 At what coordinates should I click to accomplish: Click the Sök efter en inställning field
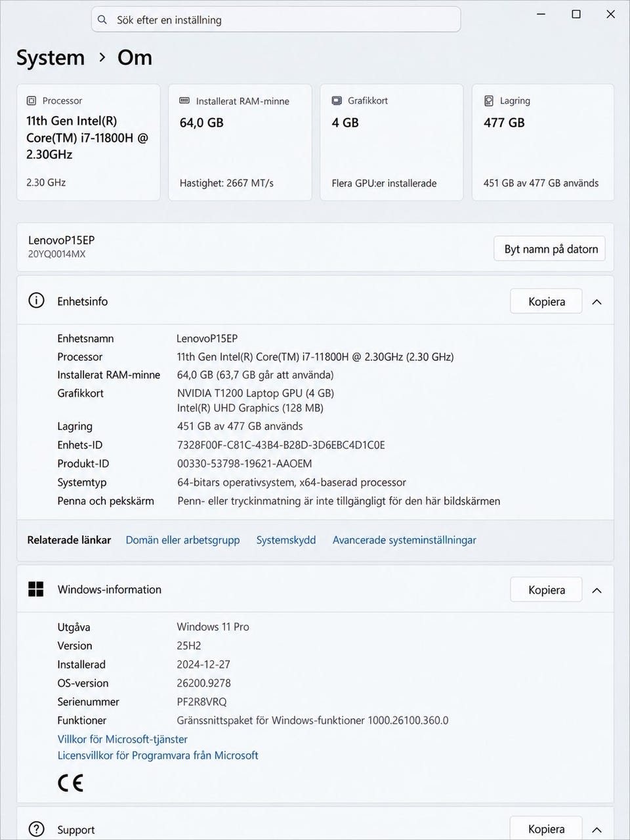coord(276,20)
